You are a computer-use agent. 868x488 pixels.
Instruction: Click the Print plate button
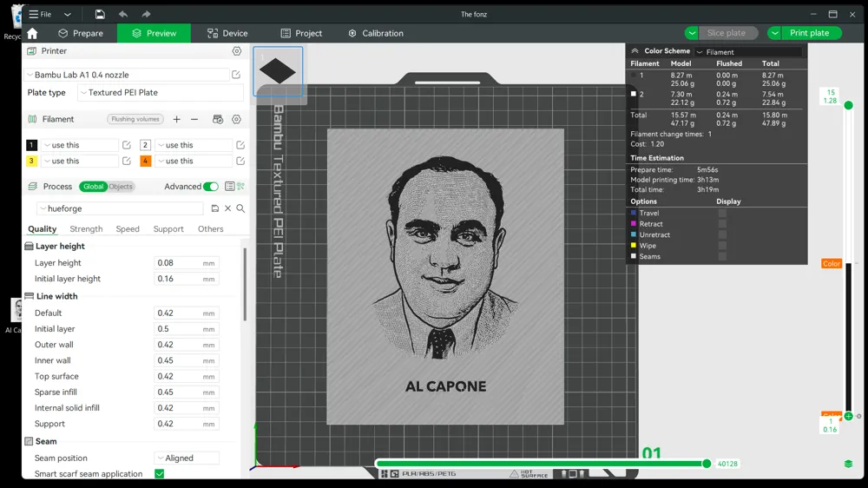809,33
